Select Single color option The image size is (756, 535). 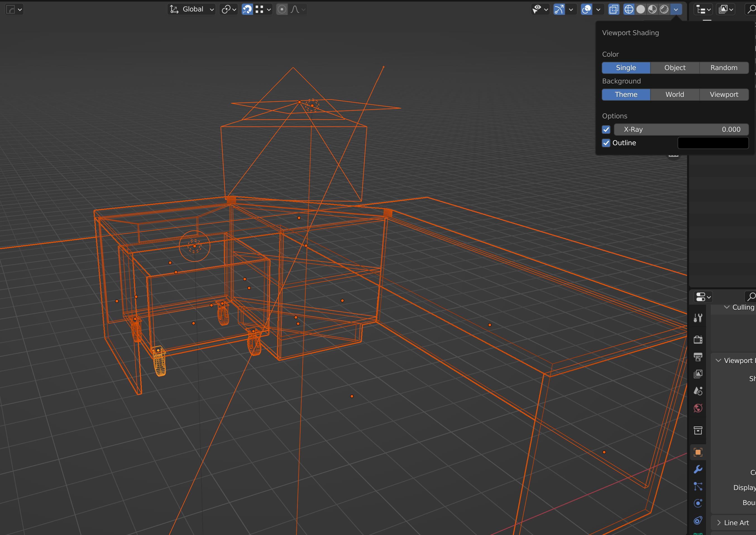click(626, 68)
